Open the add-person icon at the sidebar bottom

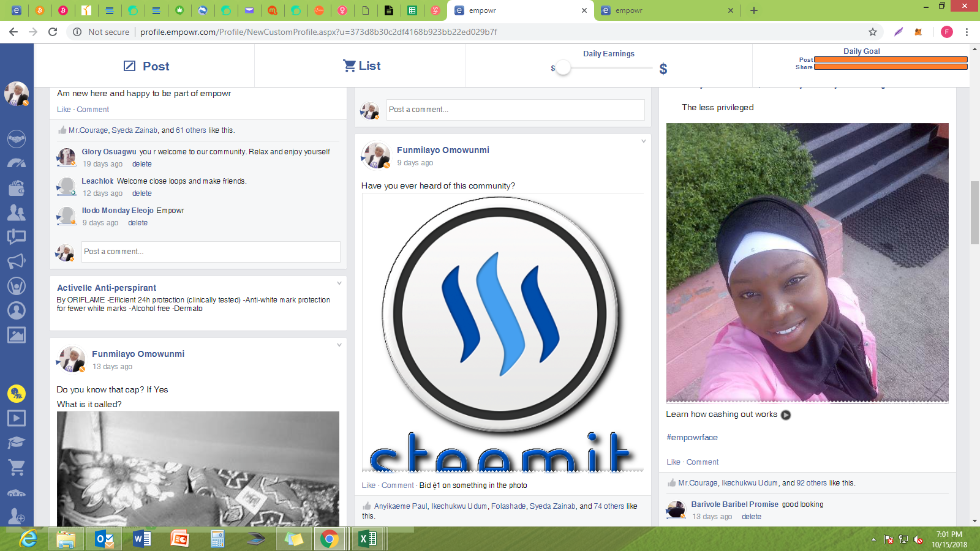pyautogui.click(x=17, y=517)
